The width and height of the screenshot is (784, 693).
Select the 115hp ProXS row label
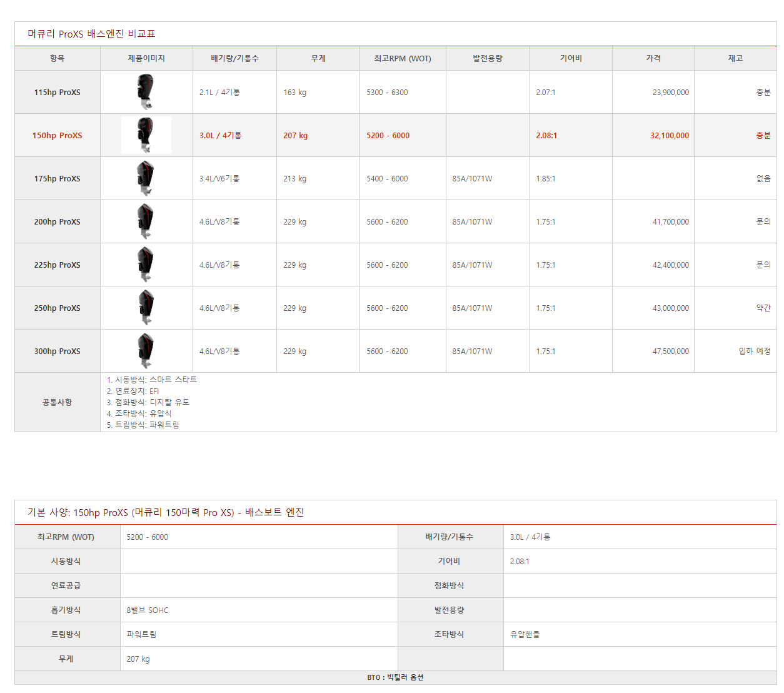click(58, 92)
